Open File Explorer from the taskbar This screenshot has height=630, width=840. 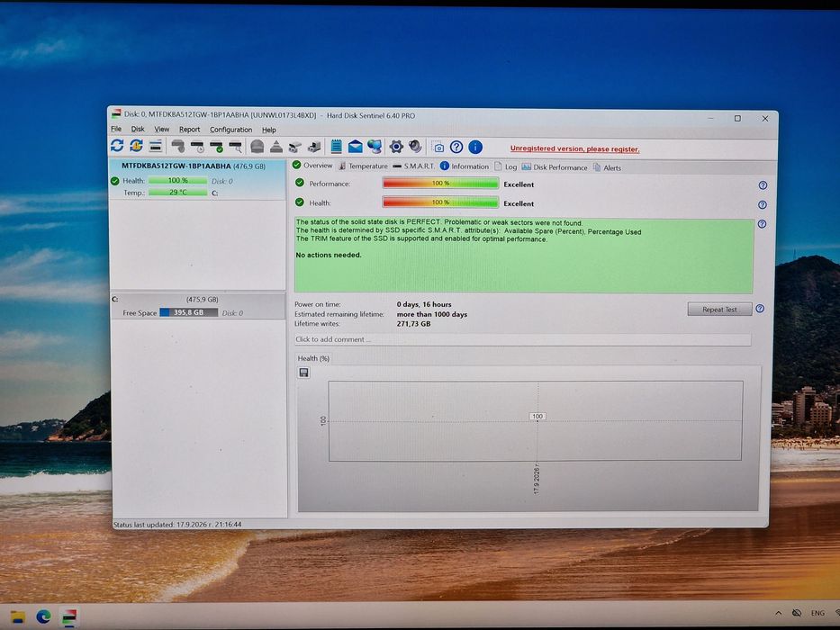(18, 616)
